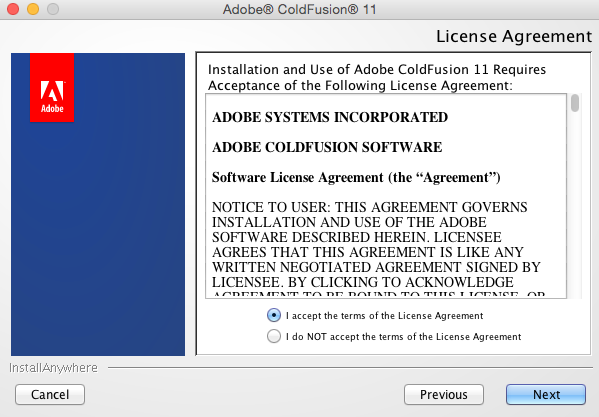
Task: Choose "I do NOT accept the terms" option
Action: click(274, 336)
